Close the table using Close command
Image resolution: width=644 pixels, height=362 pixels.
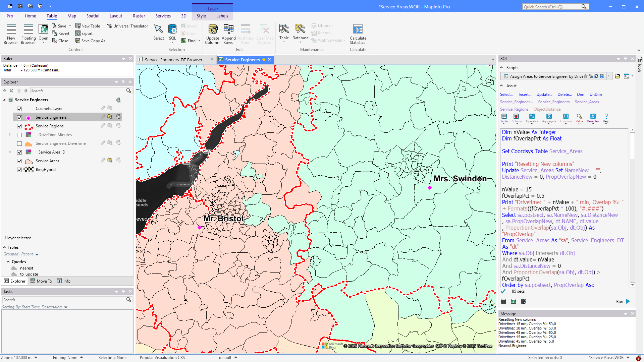tap(60, 41)
